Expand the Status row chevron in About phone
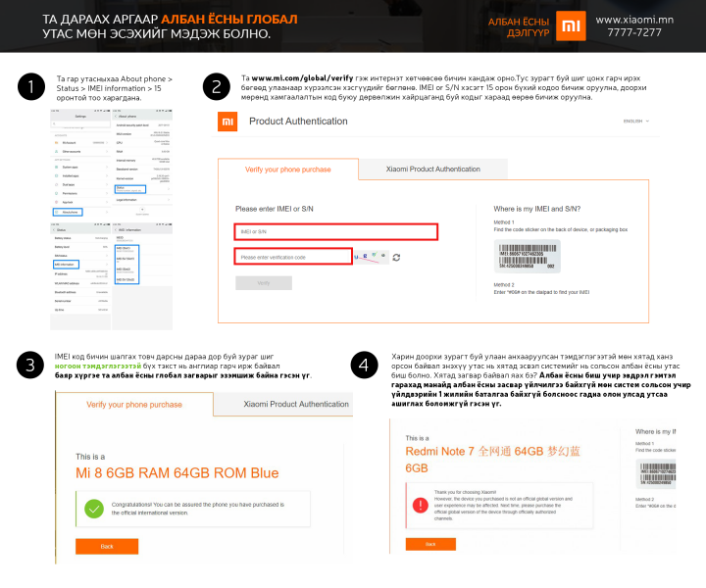This screenshot has width=706, height=588. coord(169,189)
